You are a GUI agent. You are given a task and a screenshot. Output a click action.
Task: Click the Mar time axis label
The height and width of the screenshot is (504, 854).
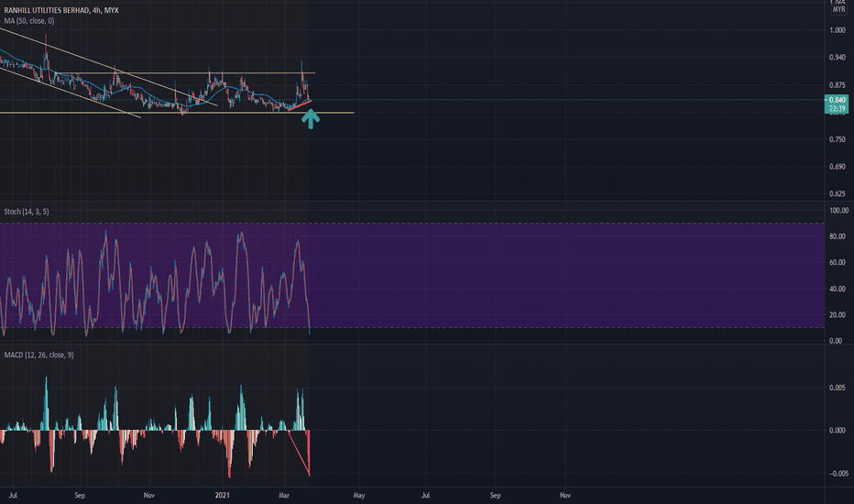click(x=284, y=495)
